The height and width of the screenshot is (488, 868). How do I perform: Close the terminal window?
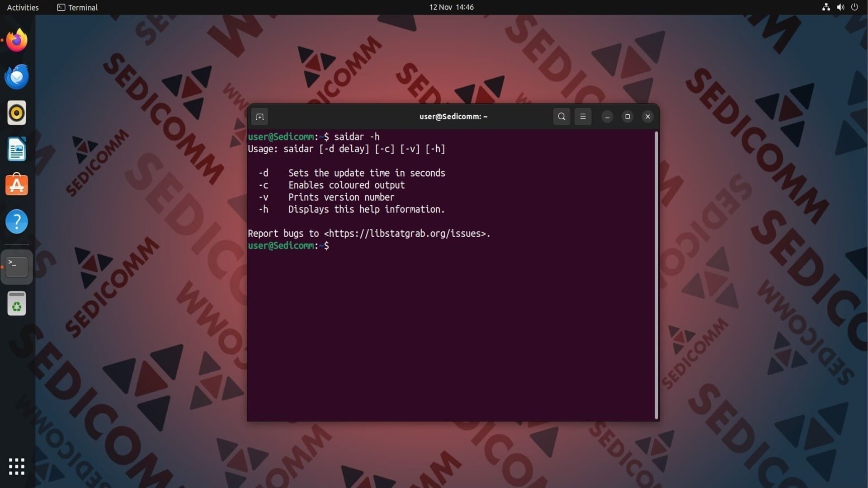(648, 117)
